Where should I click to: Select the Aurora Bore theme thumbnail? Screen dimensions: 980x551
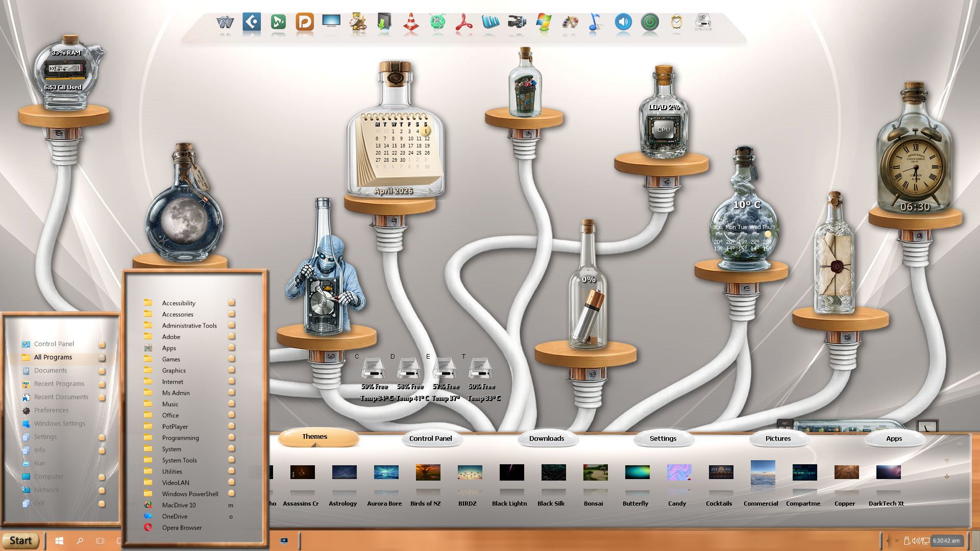(x=386, y=472)
